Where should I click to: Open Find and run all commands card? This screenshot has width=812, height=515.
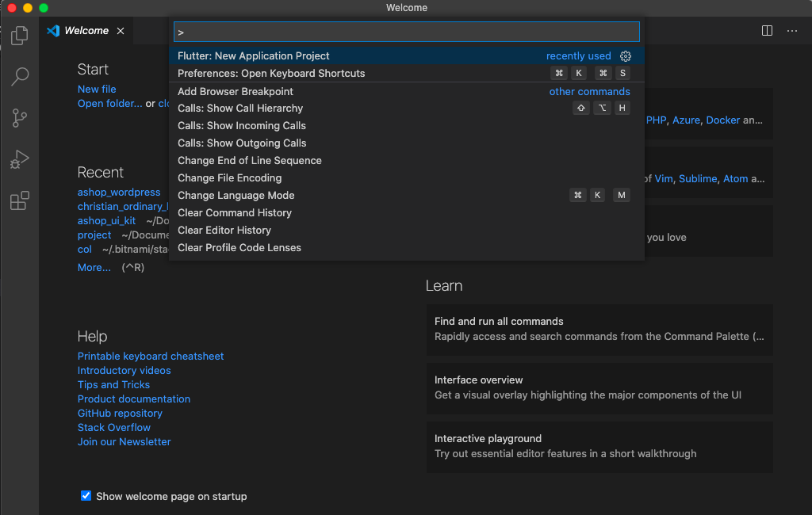click(599, 329)
